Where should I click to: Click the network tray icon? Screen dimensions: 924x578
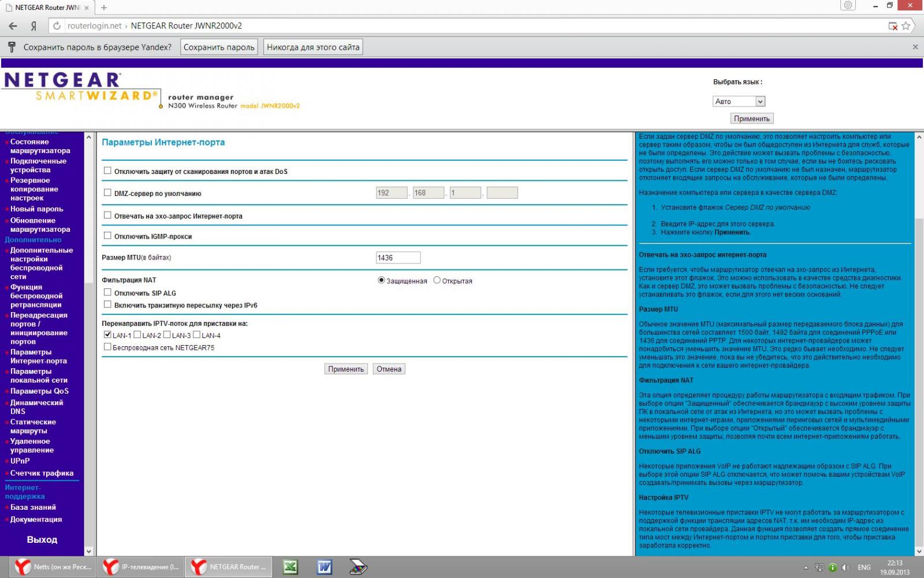pos(819,568)
